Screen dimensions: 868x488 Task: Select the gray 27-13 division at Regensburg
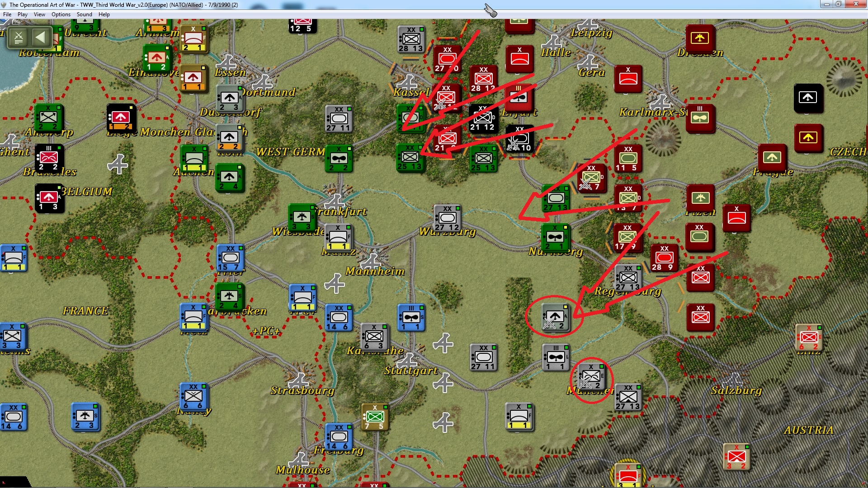point(628,278)
